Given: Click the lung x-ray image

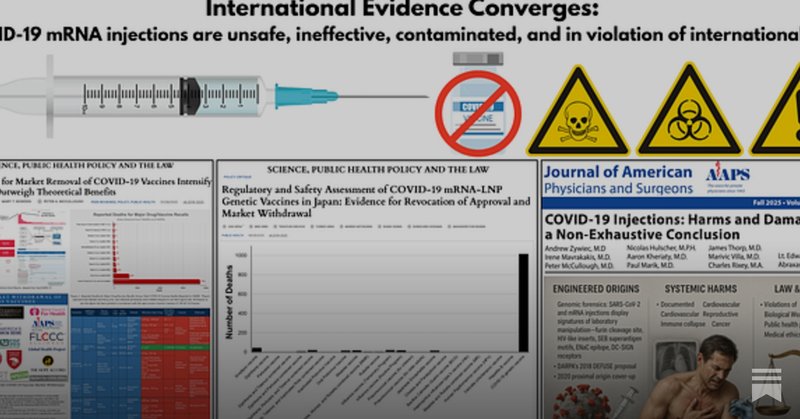Looking at the screenshot, I should click(676, 360).
